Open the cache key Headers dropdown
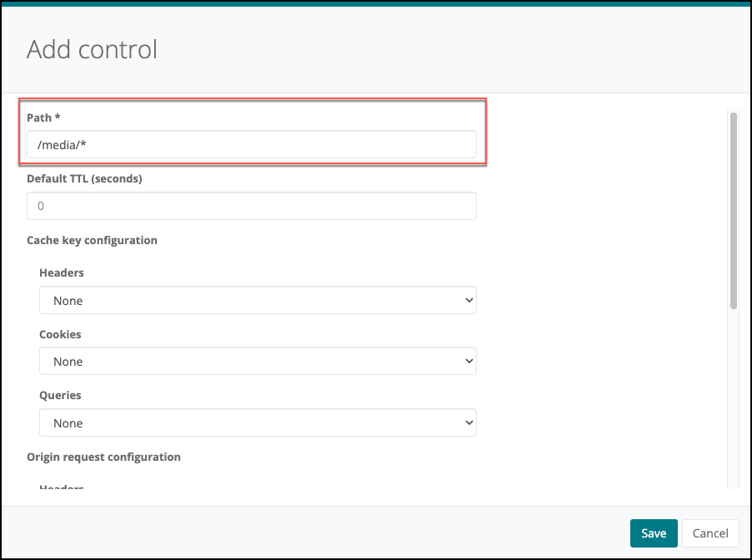The height and width of the screenshot is (560, 752). click(x=257, y=300)
